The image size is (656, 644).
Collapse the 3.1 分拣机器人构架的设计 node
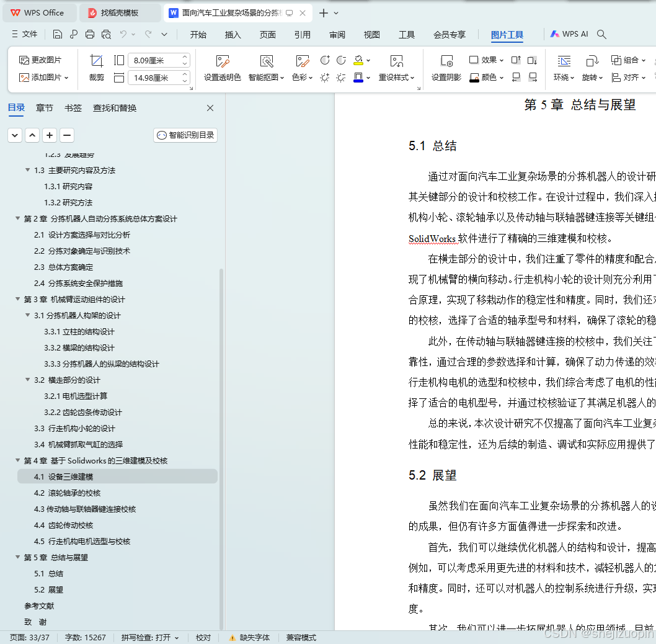28,315
